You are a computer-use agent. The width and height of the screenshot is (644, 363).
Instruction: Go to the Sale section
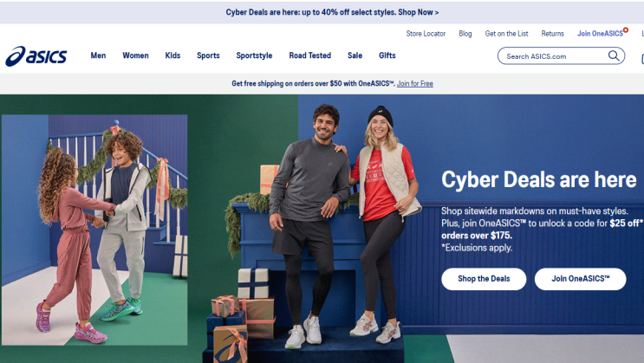355,55
